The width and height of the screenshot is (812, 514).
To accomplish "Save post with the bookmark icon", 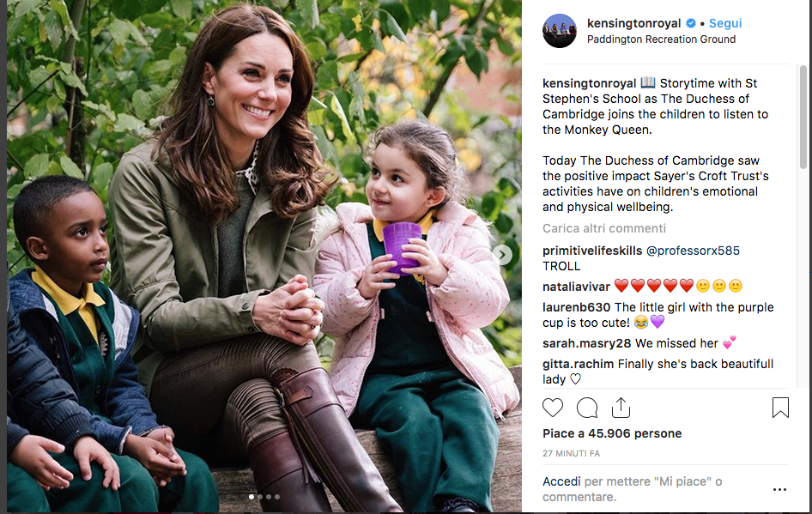I will [780, 408].
